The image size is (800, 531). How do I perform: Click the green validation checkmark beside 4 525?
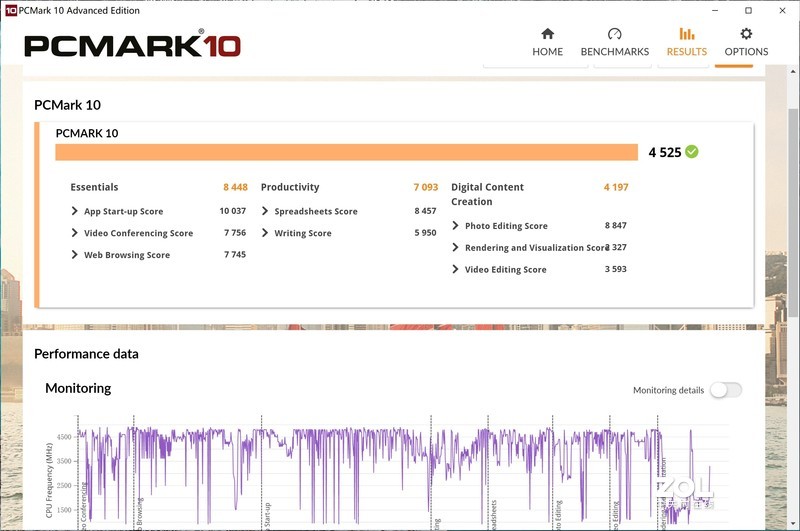click(692, 152)
